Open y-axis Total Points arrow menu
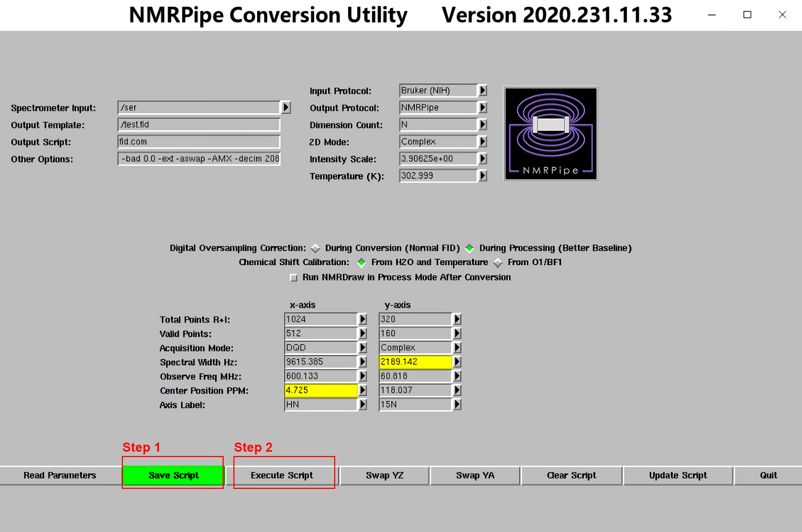802x532 pixels. click(x=457, y=319)
